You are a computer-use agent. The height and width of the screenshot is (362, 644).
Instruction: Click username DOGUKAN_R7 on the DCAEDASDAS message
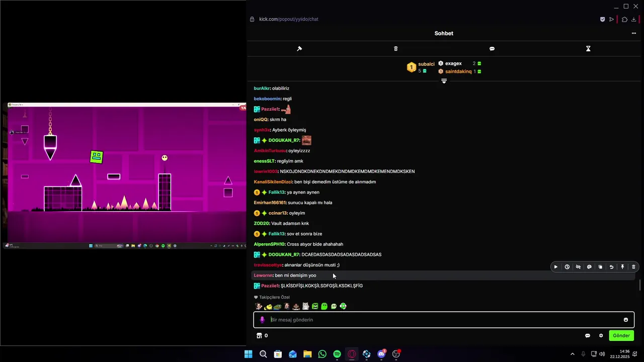[284, 254]
